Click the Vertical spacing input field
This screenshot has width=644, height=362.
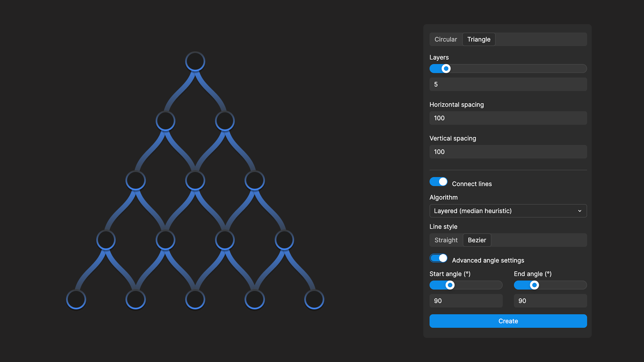click(508, 152)
